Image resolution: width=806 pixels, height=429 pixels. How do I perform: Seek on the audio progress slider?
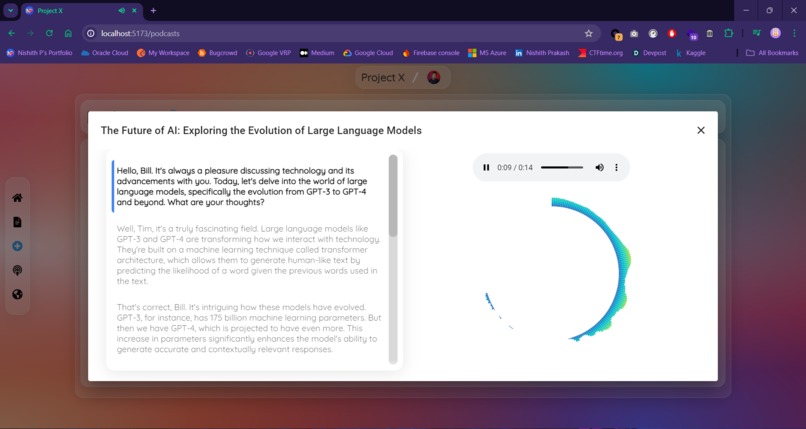[562, 167]
